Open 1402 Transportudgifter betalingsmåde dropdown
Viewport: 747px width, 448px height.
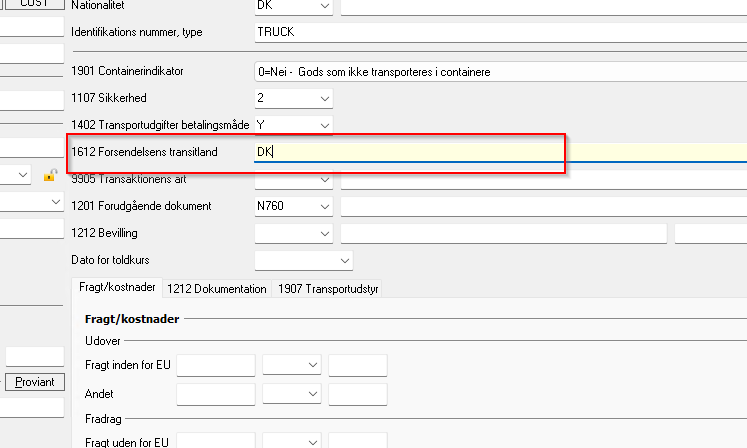coord(324,125)
